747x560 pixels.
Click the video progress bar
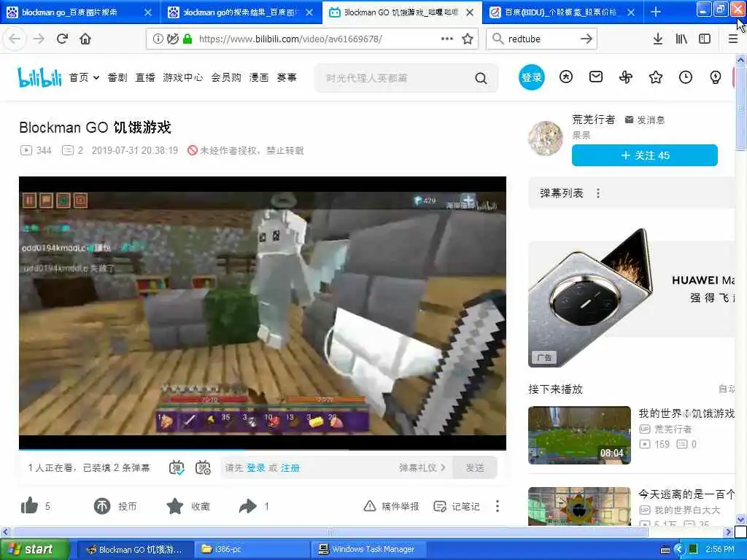tap(263, 448)
